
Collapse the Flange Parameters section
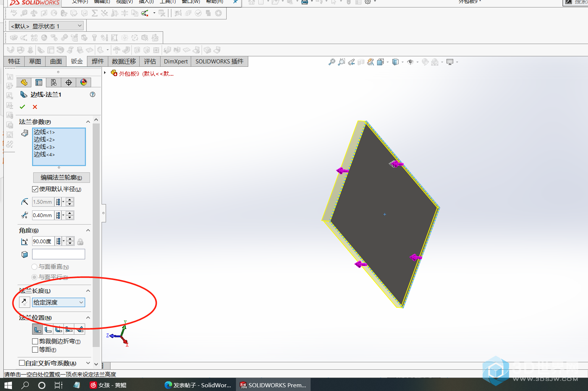point(88,122)
